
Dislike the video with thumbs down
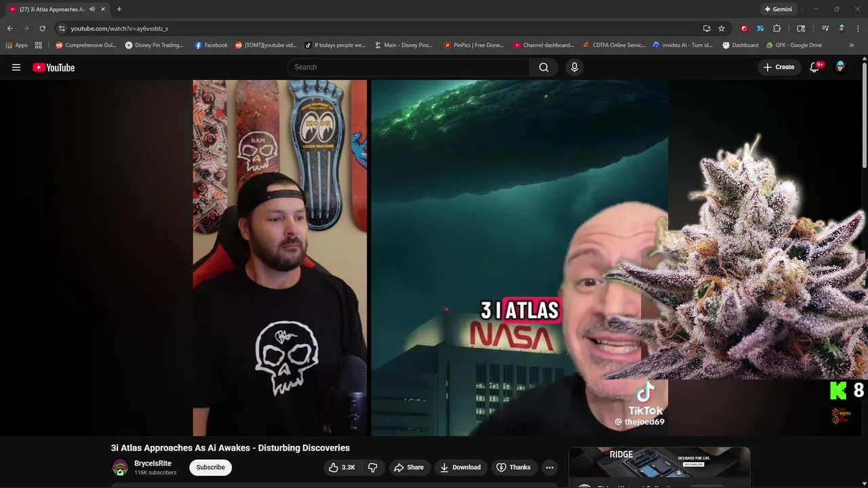click(372, 467)
